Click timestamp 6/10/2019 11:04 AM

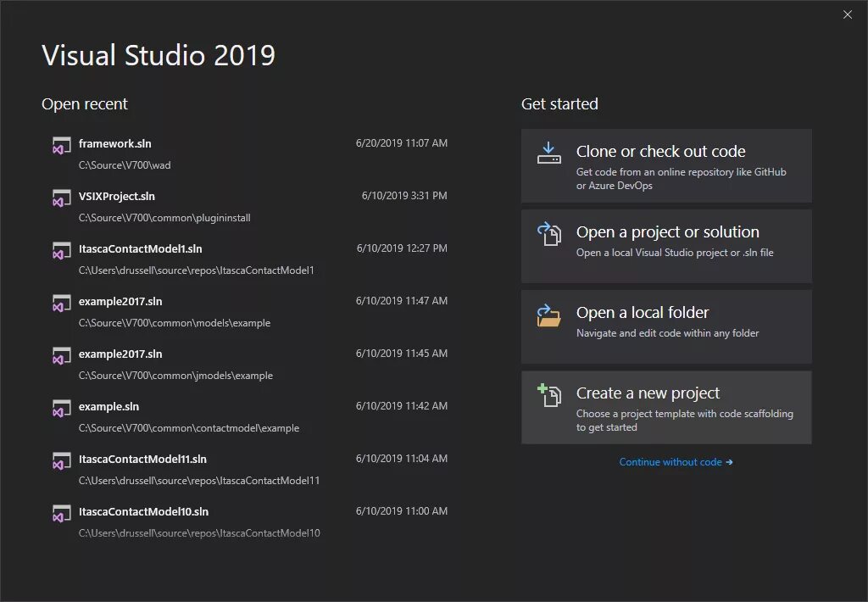pos(401,459)
